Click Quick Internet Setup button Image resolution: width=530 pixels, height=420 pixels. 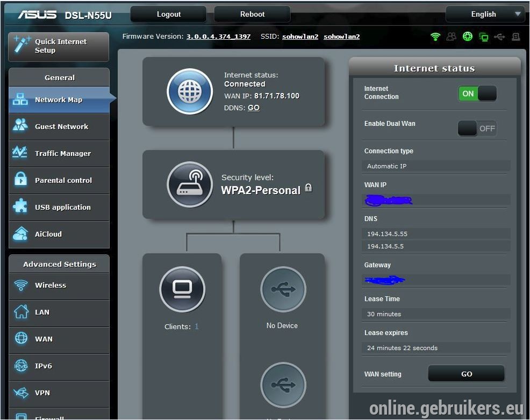pyautogui.click(x=59, y=47)
